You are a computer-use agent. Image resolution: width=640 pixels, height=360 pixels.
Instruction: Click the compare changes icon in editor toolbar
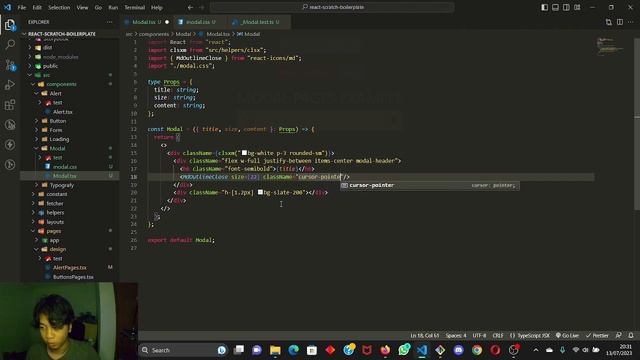pyautogui.click(x=609, y=22)
